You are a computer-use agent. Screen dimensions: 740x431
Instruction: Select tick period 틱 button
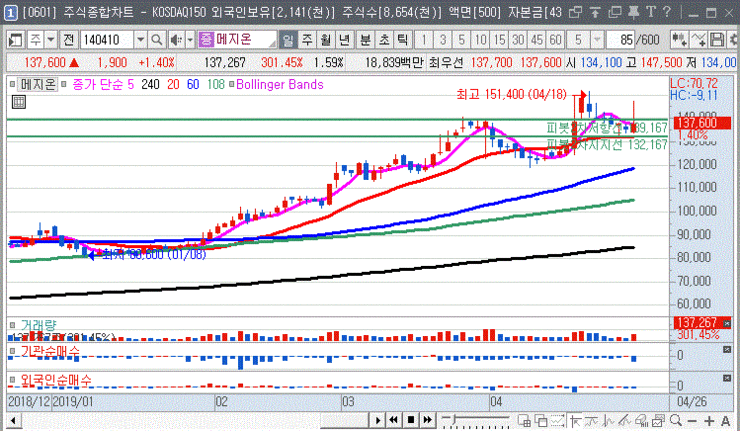[403, 40]
